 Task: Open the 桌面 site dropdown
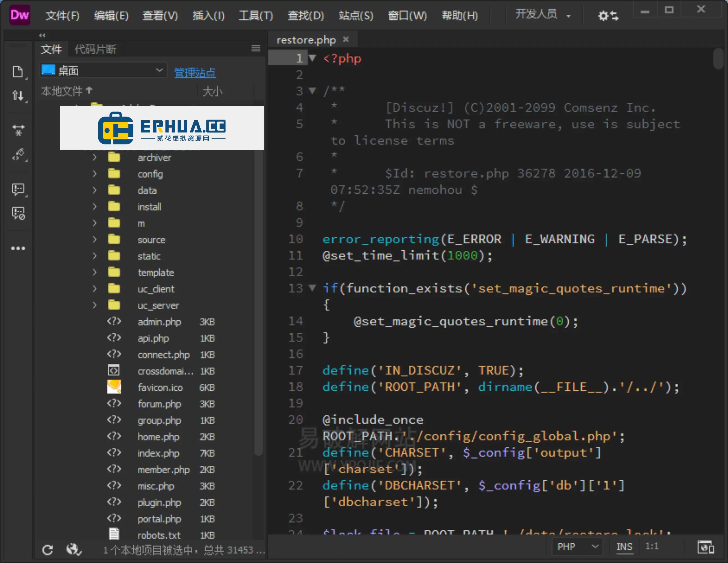(x=103, y=70)
